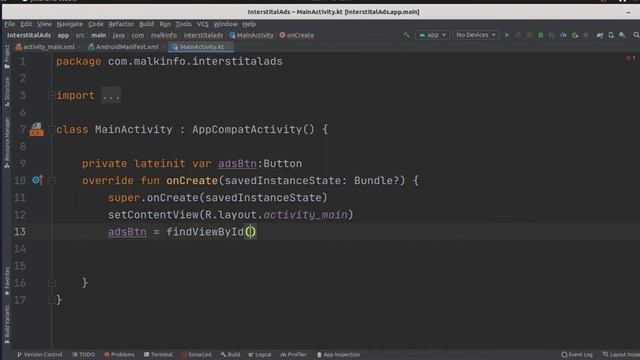Open the Structure tool window sidebar
Image resolution: width=640 pixels, height=360 pixels.
coord(7,92)
